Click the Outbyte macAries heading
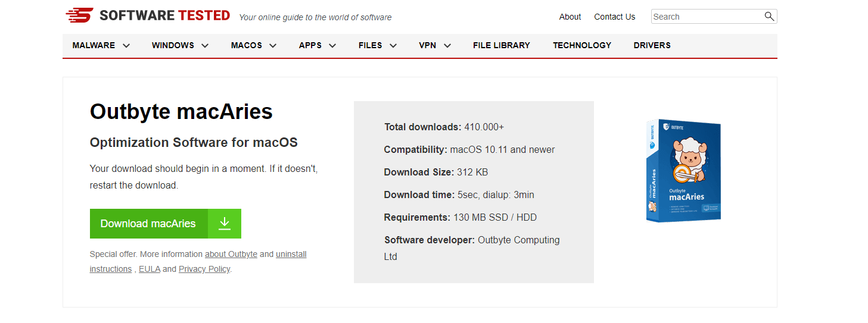 181,112
